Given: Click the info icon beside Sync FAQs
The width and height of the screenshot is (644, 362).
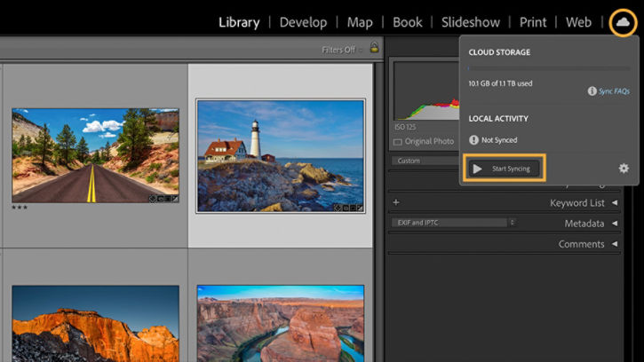Looking at the screenshot, I should [x=592, y=91].
